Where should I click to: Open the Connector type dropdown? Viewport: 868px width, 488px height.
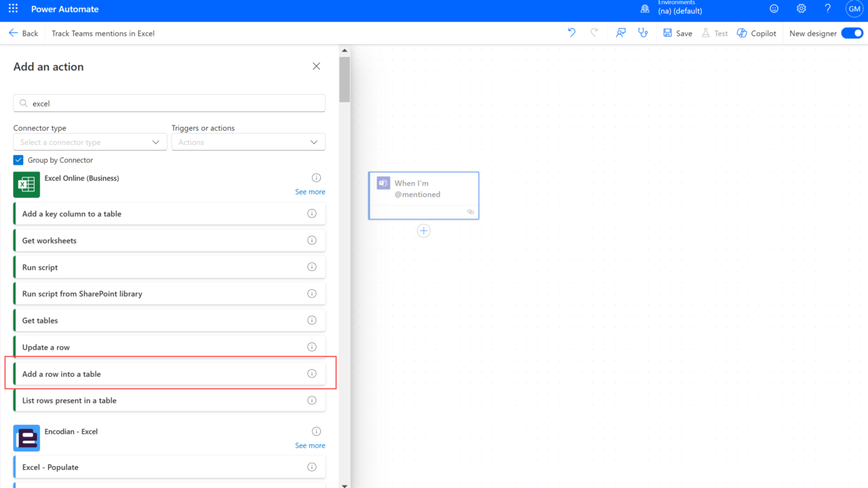click(90, 142)
